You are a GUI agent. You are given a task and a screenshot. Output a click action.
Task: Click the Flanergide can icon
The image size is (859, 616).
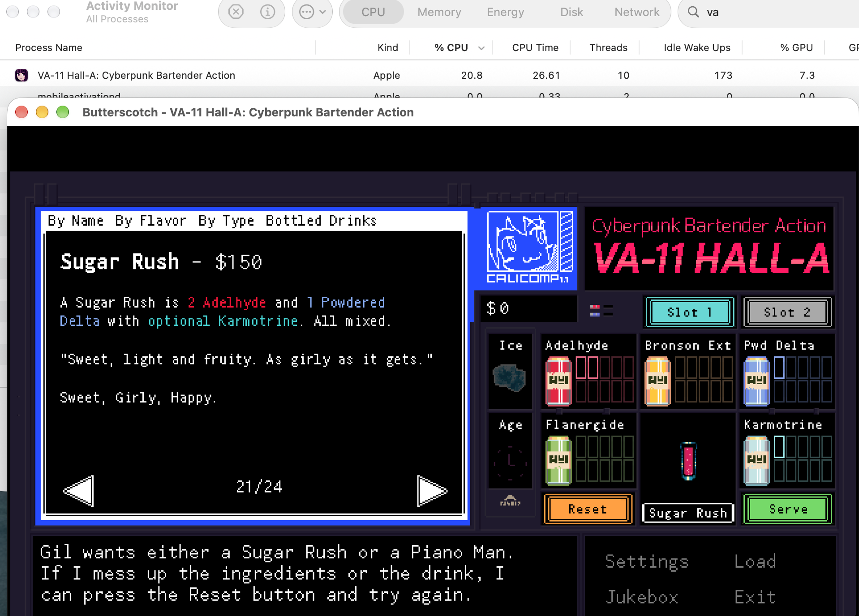[558, 461]
